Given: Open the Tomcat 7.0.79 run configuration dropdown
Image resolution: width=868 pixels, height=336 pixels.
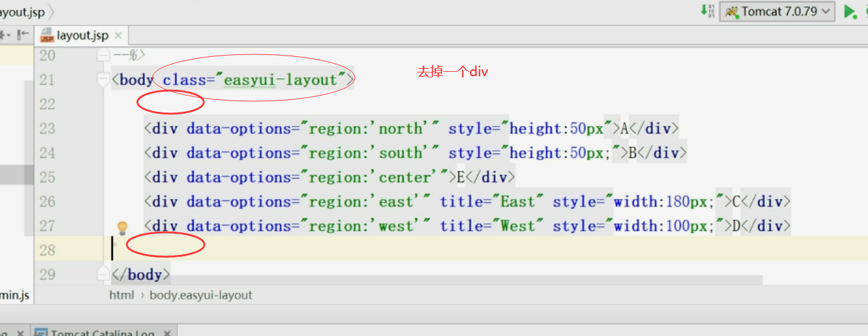Looking at the screenshot, I should click(x=777, y=11).
